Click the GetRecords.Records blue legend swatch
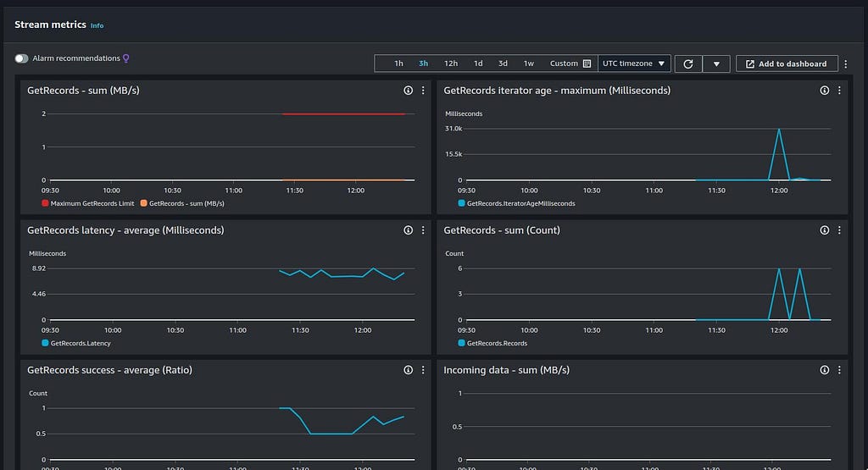 [461, 343]
